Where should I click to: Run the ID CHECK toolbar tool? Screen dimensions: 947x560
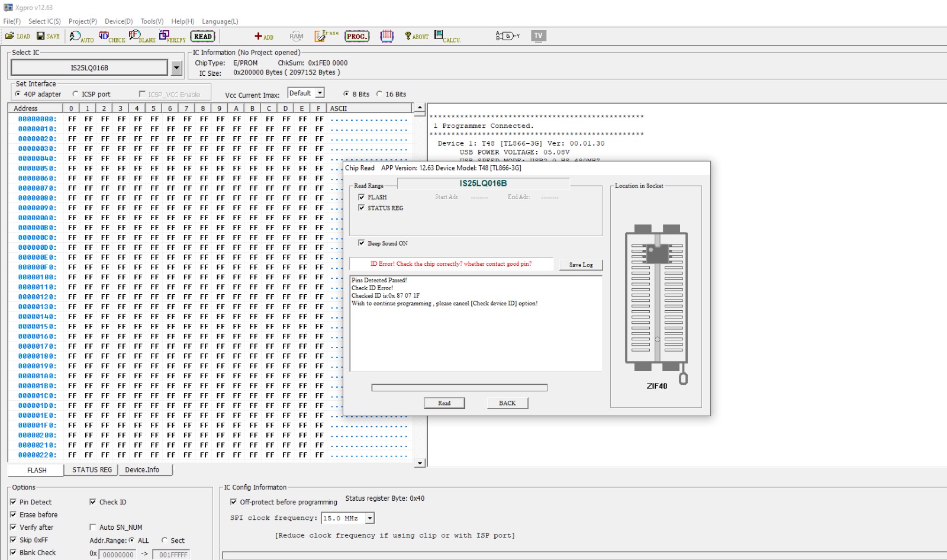[x=111, y=37]
